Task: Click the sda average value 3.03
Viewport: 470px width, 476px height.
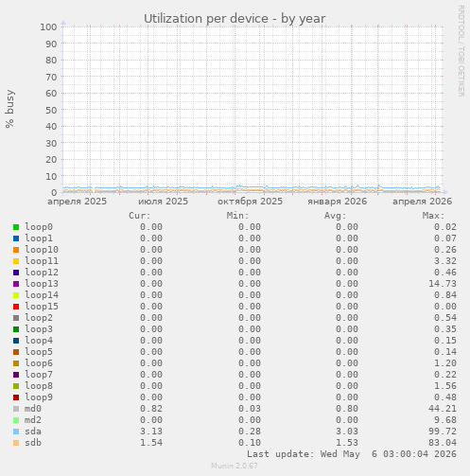Action: pyautogui.click(x=347, y=432)
